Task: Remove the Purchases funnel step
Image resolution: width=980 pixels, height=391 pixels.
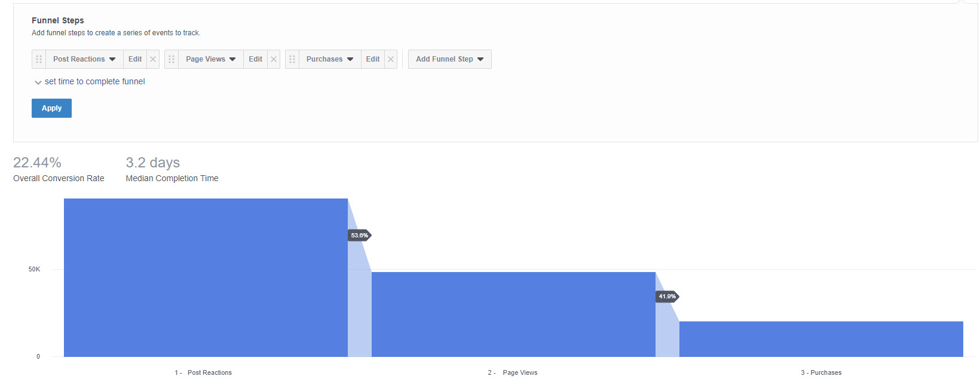Action: [x=391, y=59]
